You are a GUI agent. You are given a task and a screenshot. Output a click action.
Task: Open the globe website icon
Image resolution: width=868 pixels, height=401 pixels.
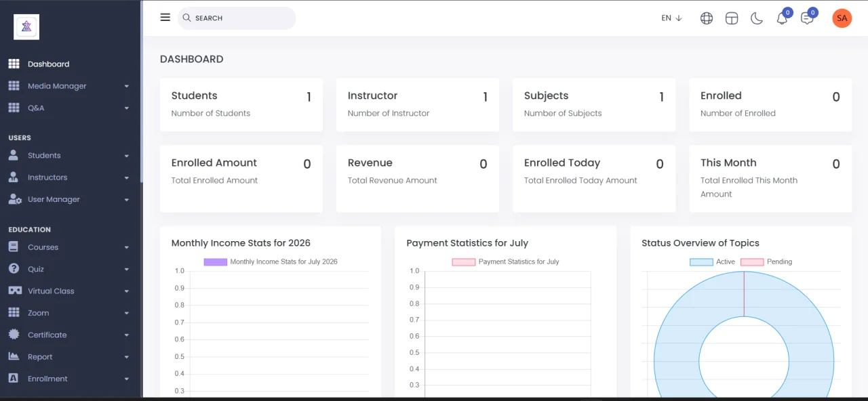click(707, 18)
